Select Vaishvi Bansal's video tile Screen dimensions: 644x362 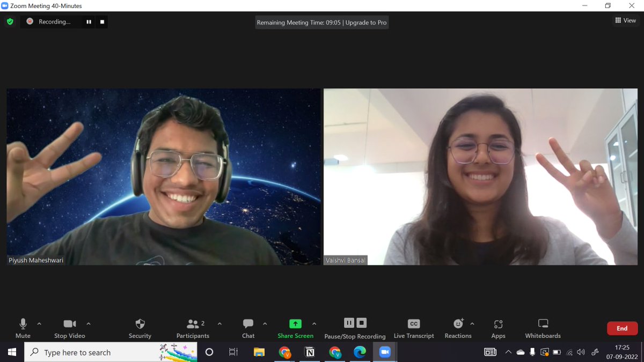(x=480, y=176)
